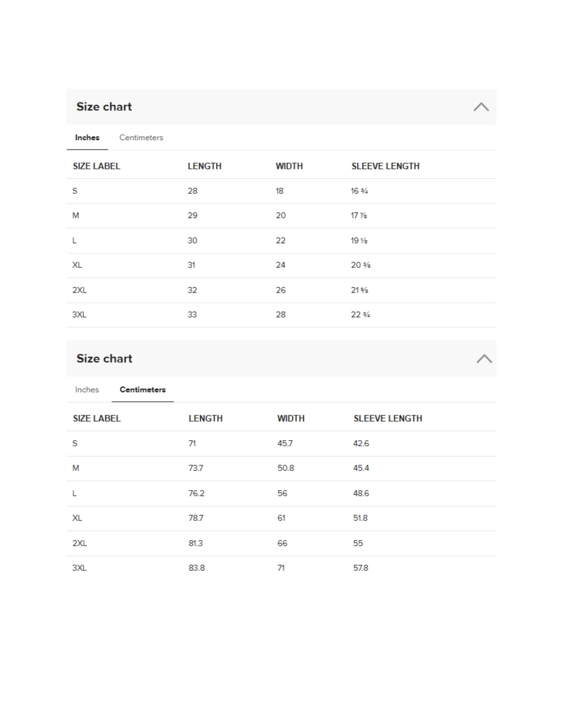Viewport: 563px width, 728px height.
Task: Click the bottom 'Size chart' heading title
Action: (104, 359)
